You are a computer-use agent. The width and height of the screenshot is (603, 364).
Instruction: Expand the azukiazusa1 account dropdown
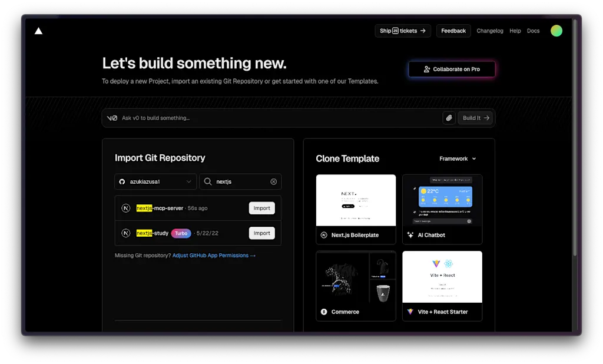155,181
